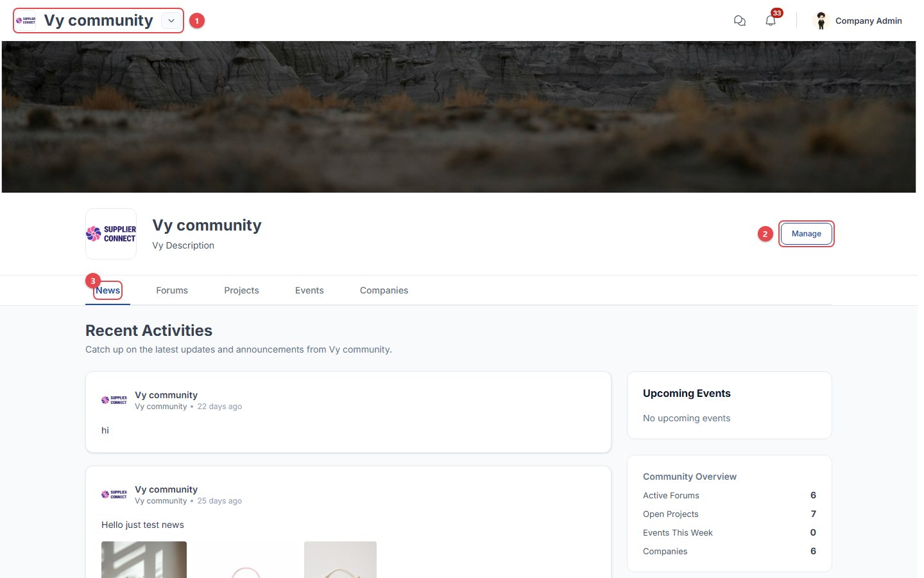Click the Company Admin avatar
The width and height of the screenshot is (924, 578).
[x=821, y=21]
